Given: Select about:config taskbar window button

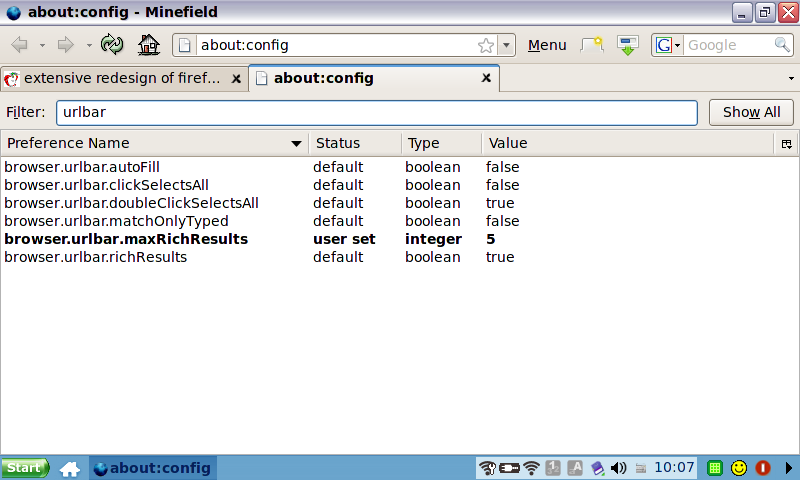Looking at the screenshot, I should click(x=153, y=468).
